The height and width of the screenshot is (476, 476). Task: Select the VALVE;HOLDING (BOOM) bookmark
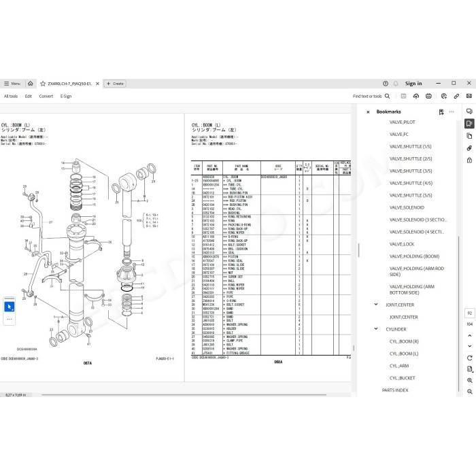coord(414,256)
